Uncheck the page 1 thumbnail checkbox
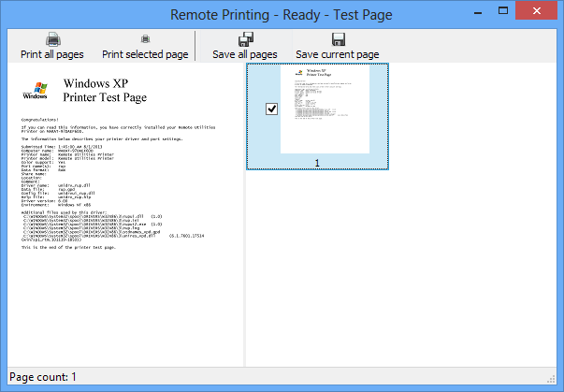Screen dimensions: 564x392 [x=271, y=109]
